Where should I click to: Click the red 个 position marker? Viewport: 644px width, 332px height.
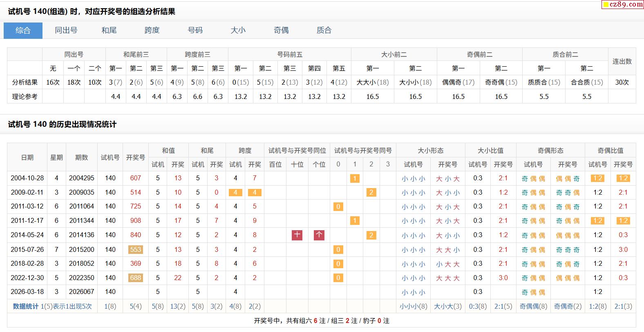[319, 235]
